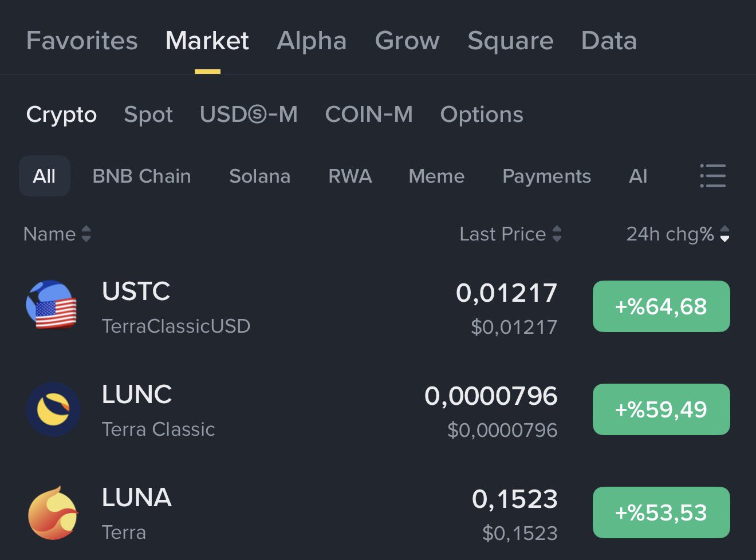Filter coins by Meme category
Image resolution: width=756 pixels, height=560 pixels.
436,176
